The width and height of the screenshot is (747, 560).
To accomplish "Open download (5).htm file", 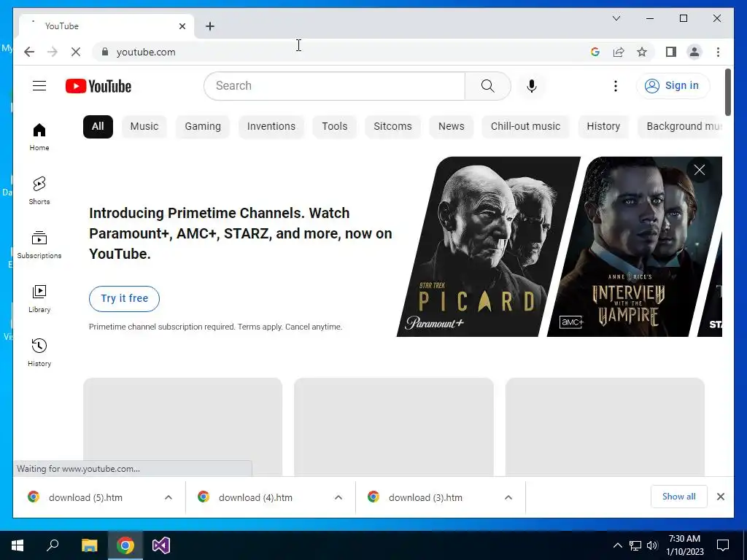I will [x=86, y=497].
